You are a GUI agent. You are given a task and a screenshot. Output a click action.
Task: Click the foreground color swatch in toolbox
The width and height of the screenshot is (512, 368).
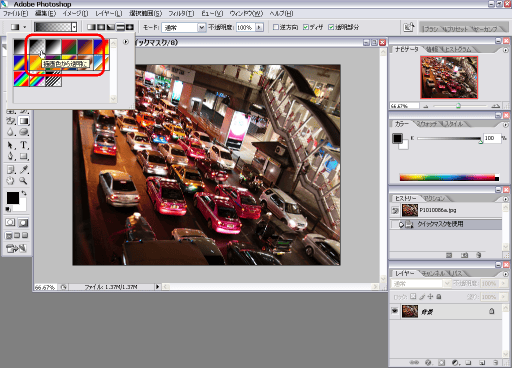tap(13, 198)
